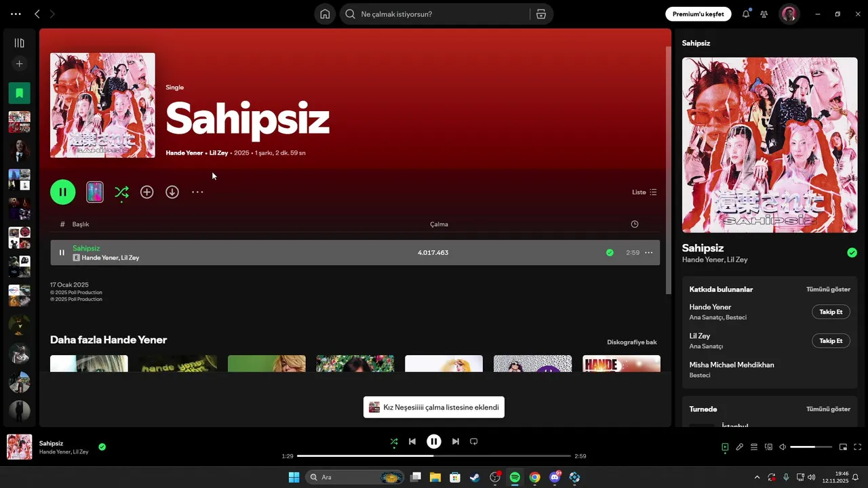868x488 pixels.
Task: Adjust the volume slider
Action: [x=811, y=447]
